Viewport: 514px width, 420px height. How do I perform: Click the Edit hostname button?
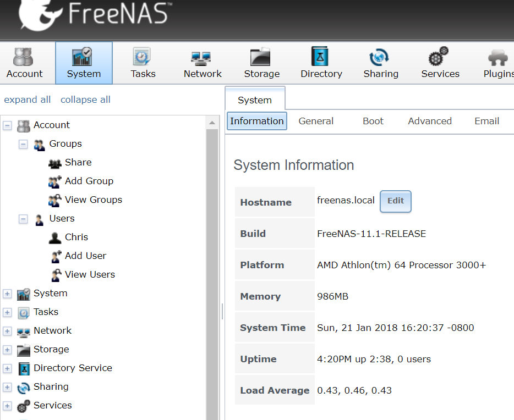pyautogui.click(x=395, y=201)
